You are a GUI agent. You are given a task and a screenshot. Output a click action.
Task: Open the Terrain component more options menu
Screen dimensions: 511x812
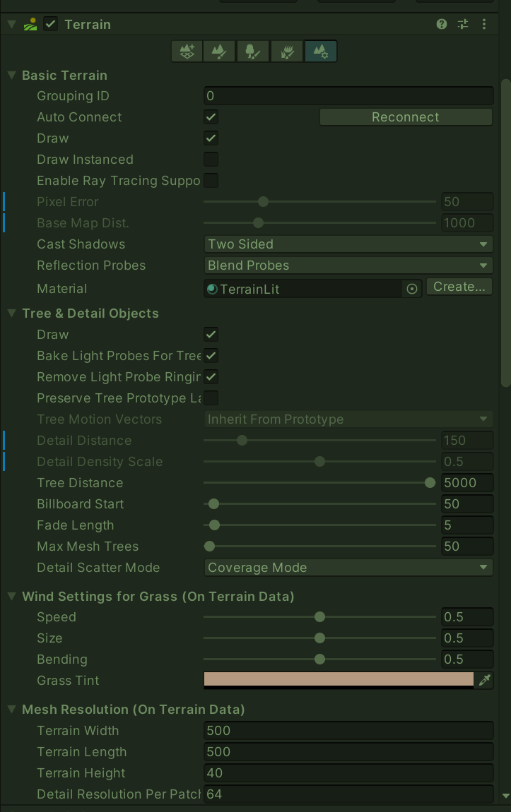point(484,24)
